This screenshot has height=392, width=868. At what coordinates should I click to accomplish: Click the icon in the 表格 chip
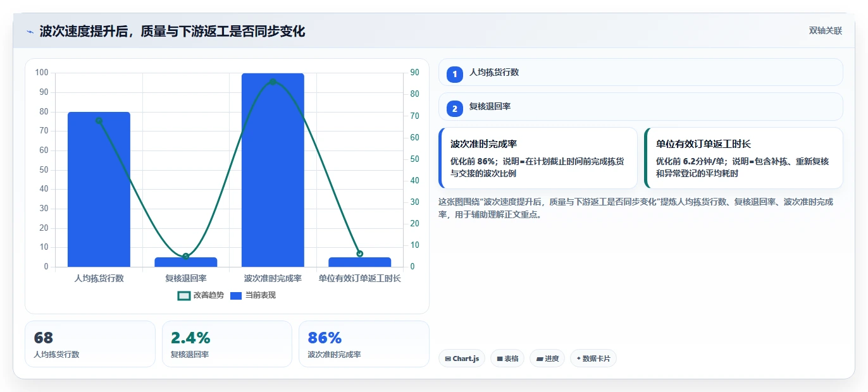click(x=500, y=358)
